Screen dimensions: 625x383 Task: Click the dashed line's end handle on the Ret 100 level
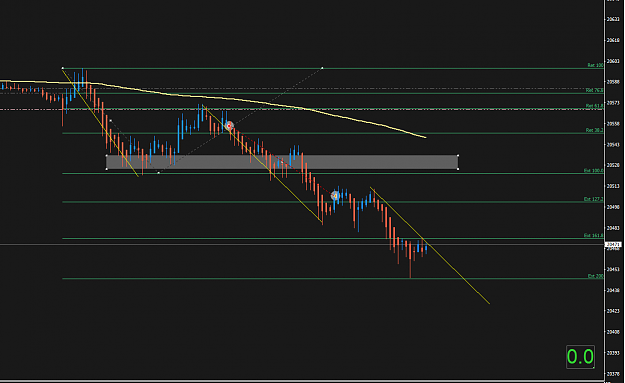322,68
